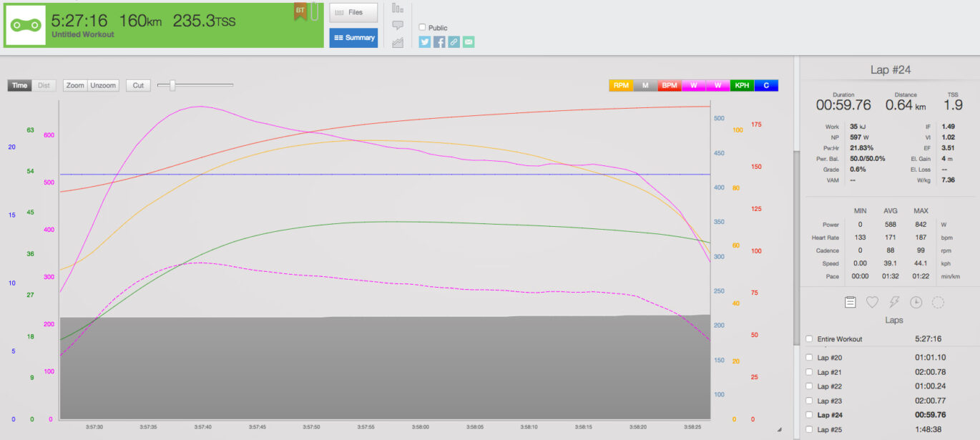Enable the Public checkbox
The height and width of the screenshot is (440, 980).
coord(422,27)
